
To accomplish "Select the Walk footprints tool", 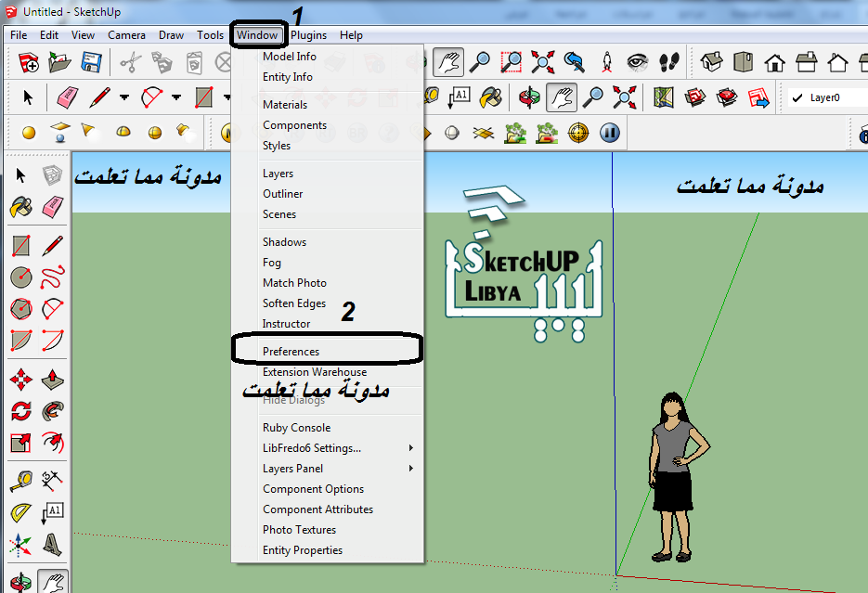I will (x=669, y=62).
